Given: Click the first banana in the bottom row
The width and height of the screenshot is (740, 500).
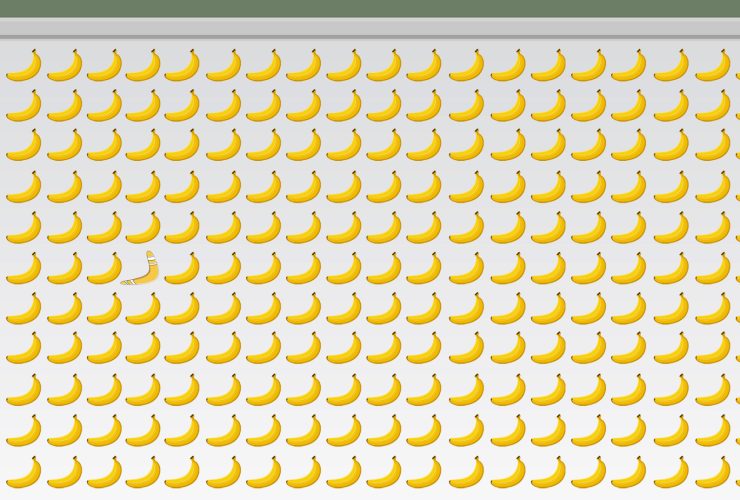Looking at the screenshot, I should 24,472.
